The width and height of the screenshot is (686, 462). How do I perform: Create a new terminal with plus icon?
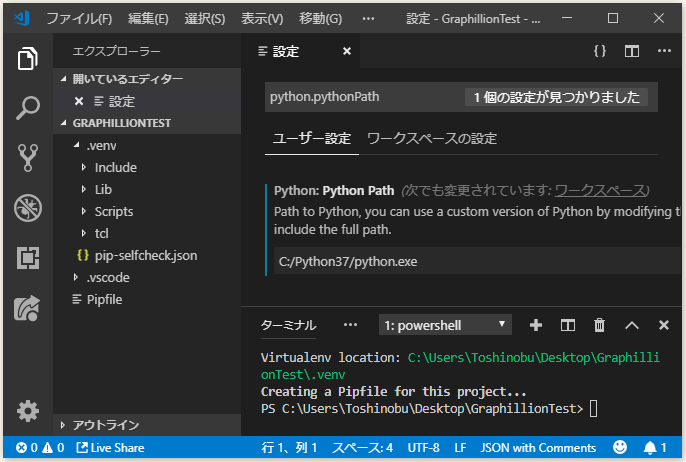pos(536,325)
